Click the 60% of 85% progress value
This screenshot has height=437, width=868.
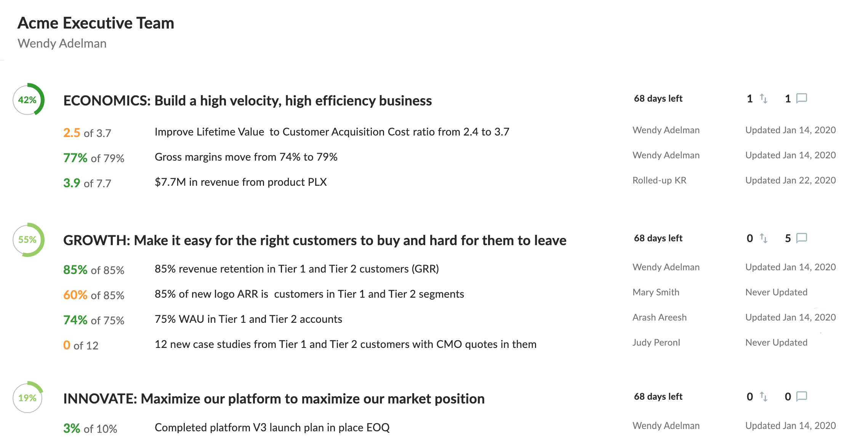coord(94,295)
